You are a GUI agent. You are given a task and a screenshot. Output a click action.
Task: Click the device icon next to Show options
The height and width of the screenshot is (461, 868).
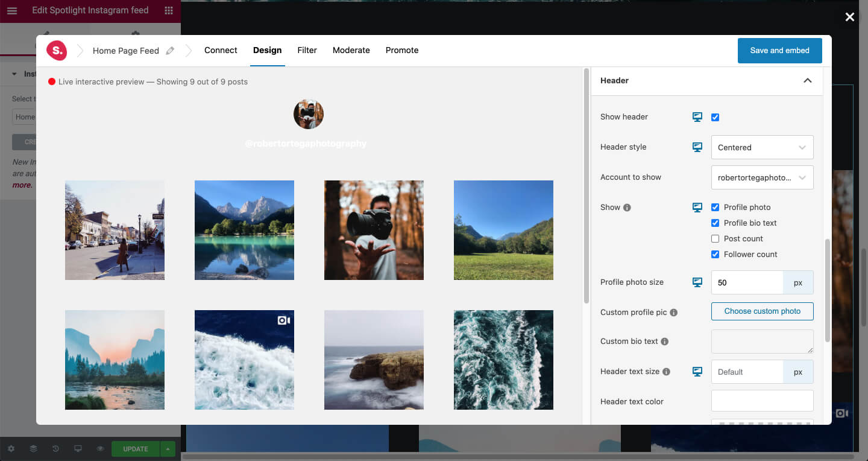coord(697,208)
